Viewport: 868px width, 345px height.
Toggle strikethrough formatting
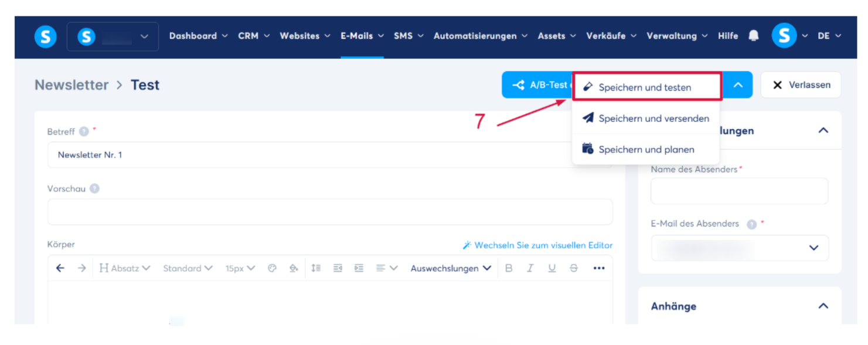point(574,268)
